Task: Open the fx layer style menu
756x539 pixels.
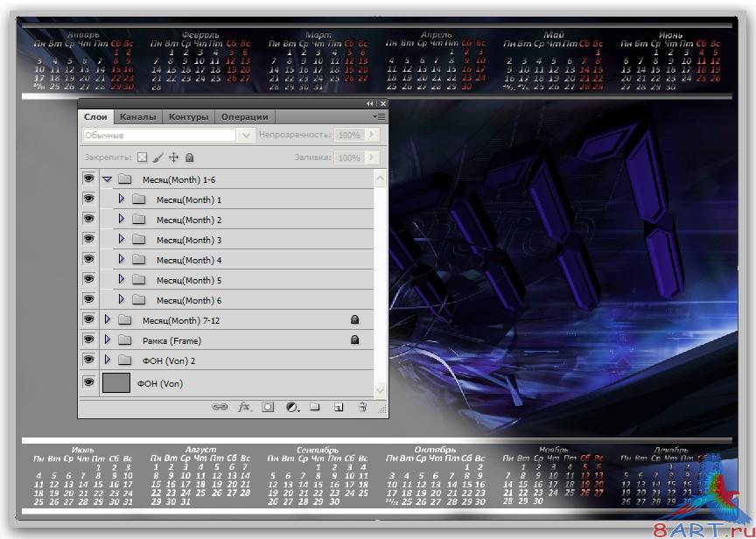Action: point(245,407)
